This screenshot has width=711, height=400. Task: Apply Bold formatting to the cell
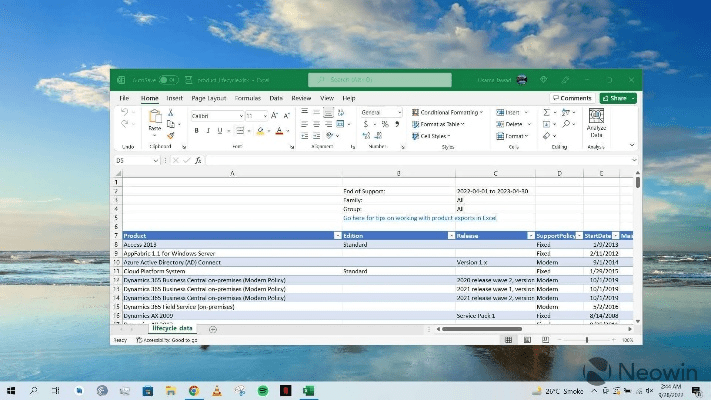[194, 131]
